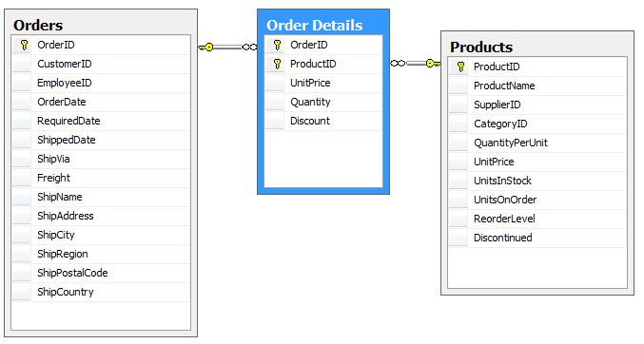Select the Orders table title bar
This screenshot has height=344, width=644.
(101, 25)
